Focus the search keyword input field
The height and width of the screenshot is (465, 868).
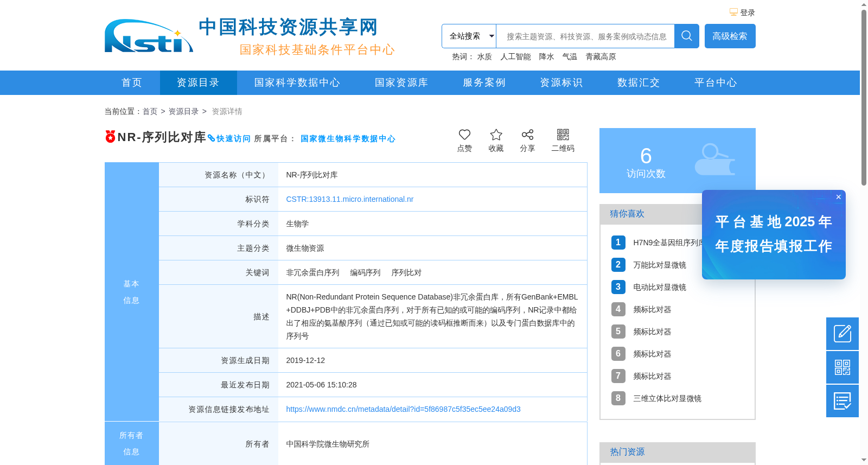(585, 36)
